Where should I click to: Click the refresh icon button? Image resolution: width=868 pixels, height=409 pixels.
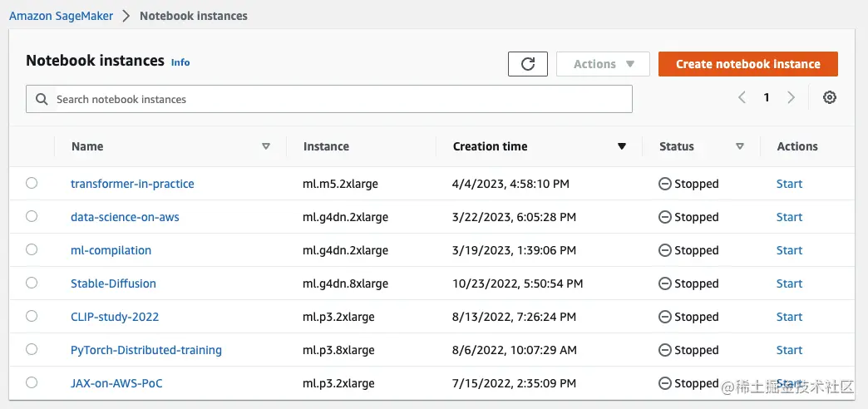[528, 64]
